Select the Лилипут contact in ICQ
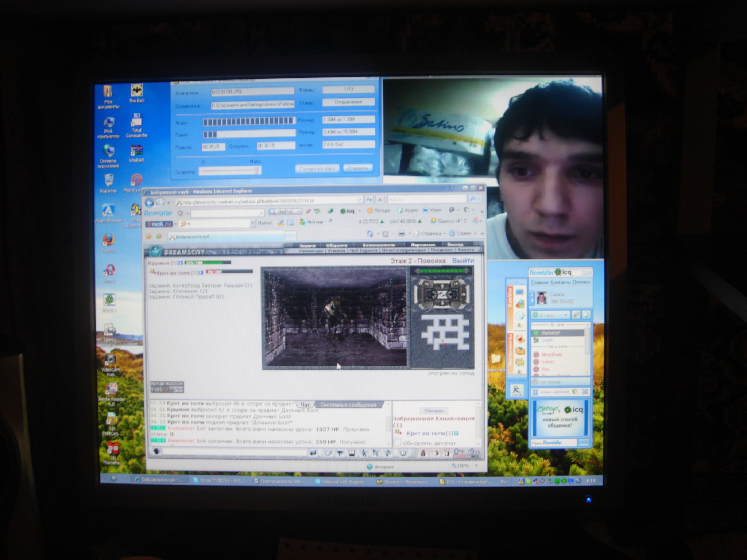Screen dimensions: 747x560 pyautogui.click(x=558, y=332)
